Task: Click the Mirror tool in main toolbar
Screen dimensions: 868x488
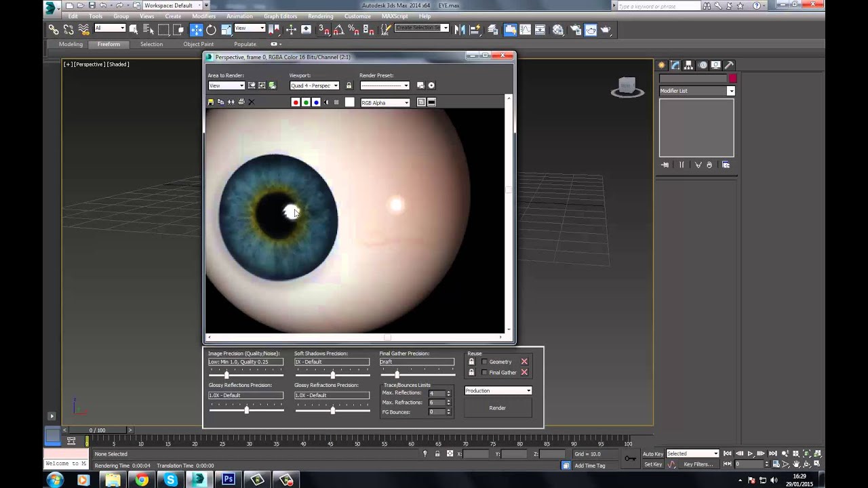Action: [x=460, y=29]
